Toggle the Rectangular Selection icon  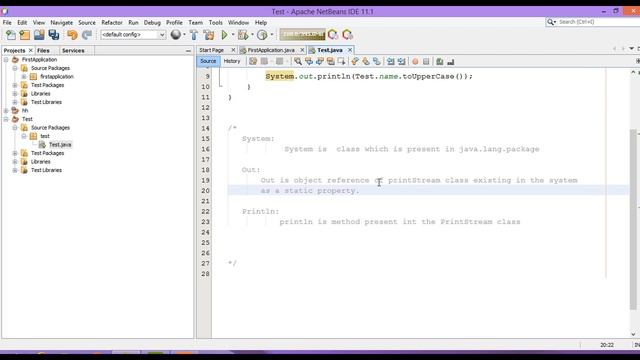tap(341, 62)
